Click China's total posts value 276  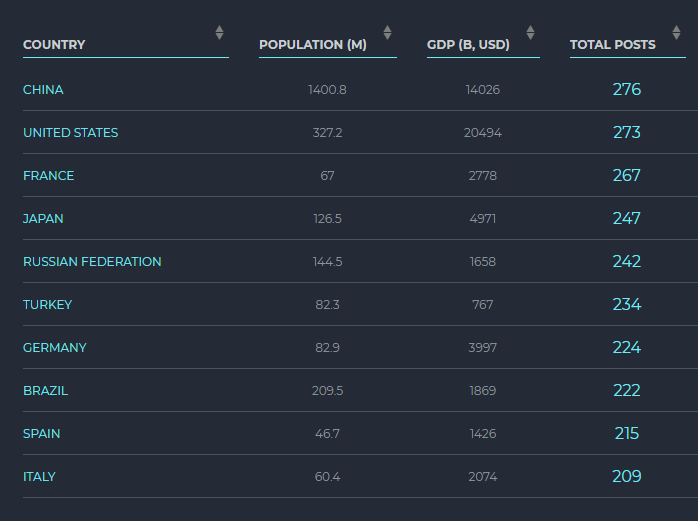[627, 90]
